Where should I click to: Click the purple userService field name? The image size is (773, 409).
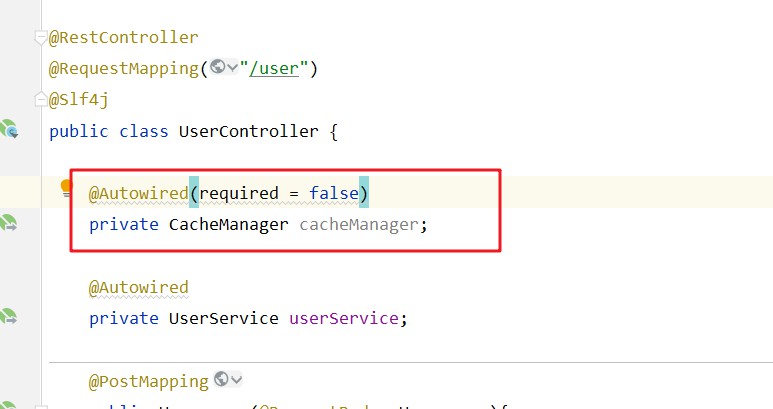[x=344, y=318]
